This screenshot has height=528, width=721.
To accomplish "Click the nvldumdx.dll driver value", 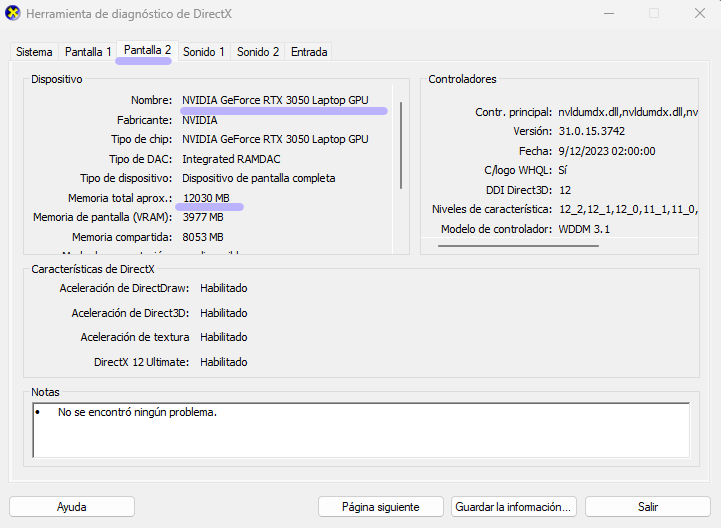I will coord(628,112).
